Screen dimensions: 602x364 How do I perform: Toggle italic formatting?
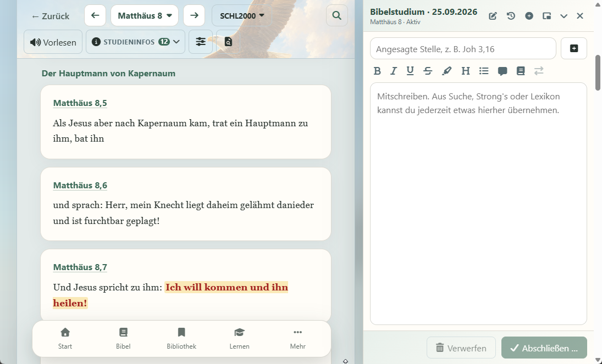(393, 71)
